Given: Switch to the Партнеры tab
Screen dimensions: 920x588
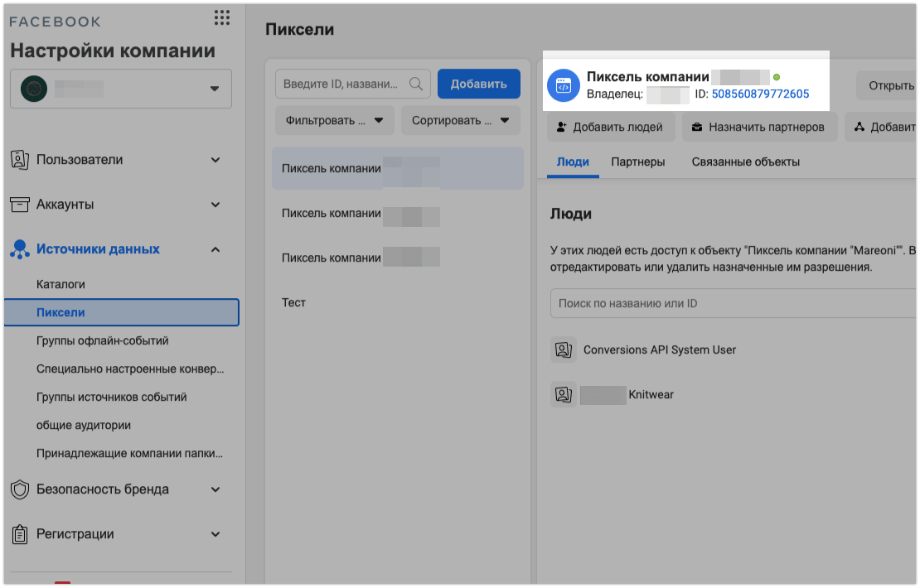Looking at the screenshot, I should 638,162.
